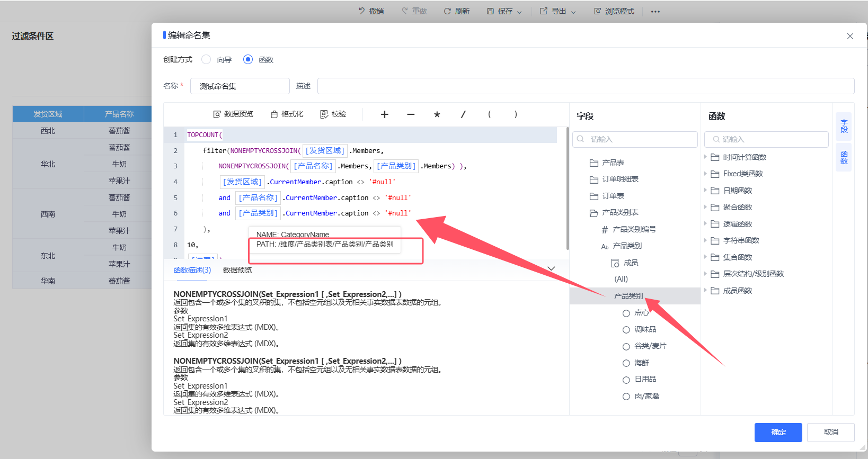This screenshot has width=868, height=459.
Task: Click the 成员 members node
Action: pyautogui.click(x=624, y=263)
